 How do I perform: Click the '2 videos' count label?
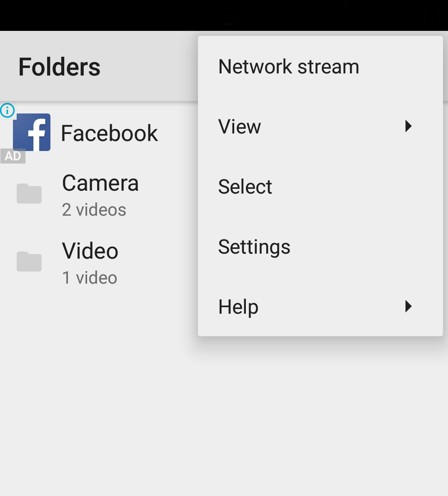pyautogui.click(x=94, y=210)
